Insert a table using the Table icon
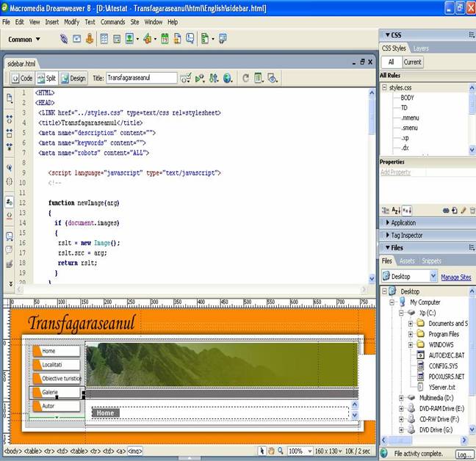The width and height of the screenshot is (476, 461). click(x=104, y=39)
